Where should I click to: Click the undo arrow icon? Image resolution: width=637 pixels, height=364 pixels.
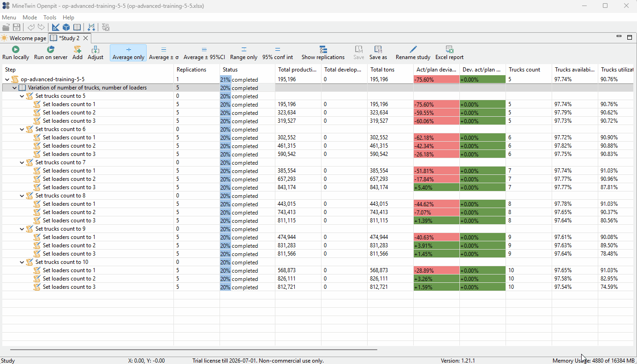31,28
